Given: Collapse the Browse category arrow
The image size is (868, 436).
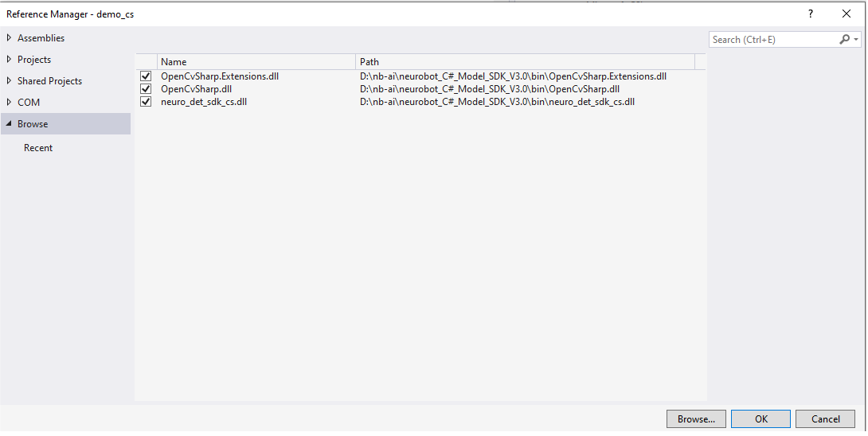Looking at the screenshot, I should coord(9,124).
